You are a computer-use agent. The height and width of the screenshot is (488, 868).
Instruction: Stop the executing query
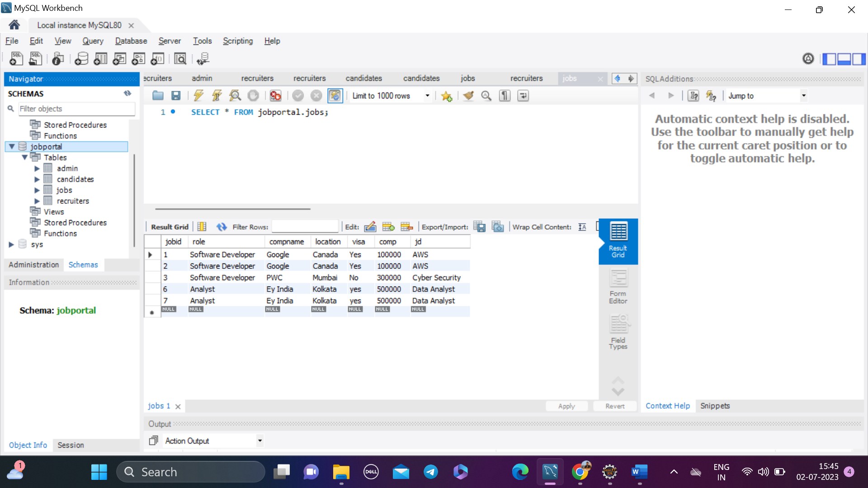pyautogui.click(x=253, y=96)
